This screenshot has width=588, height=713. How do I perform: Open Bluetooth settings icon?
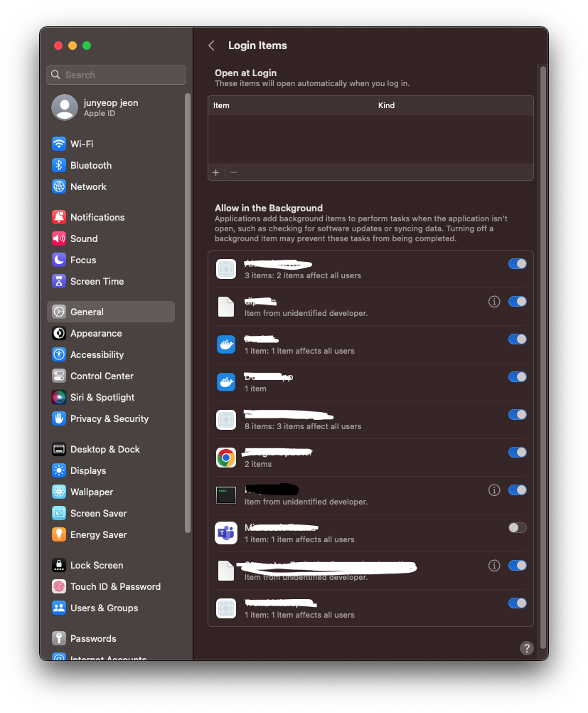(59, 165)
